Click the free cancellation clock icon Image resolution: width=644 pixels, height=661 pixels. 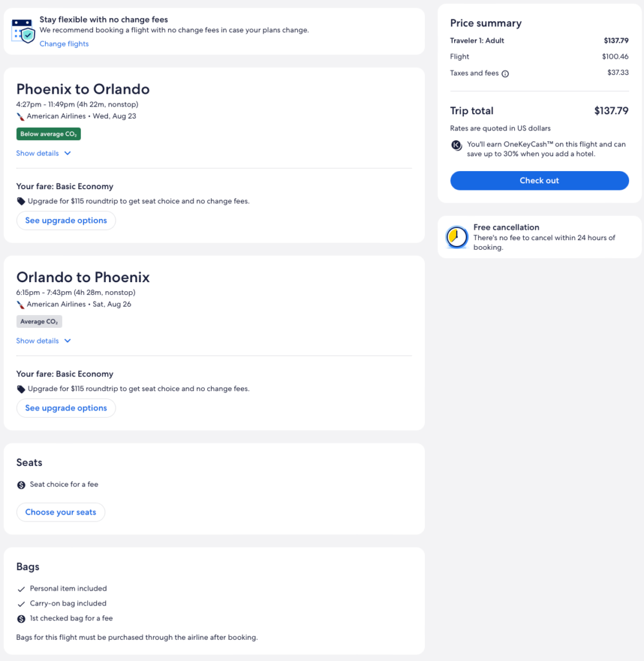pos(457,237)
